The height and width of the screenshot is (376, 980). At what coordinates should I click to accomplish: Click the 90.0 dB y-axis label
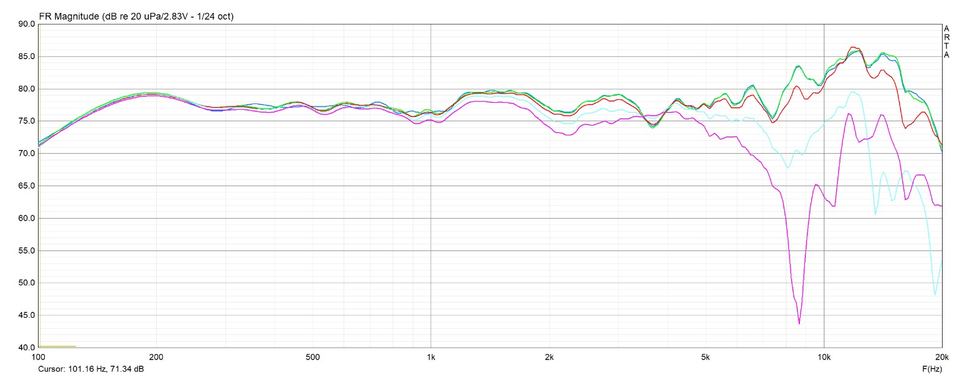[26, 24]
